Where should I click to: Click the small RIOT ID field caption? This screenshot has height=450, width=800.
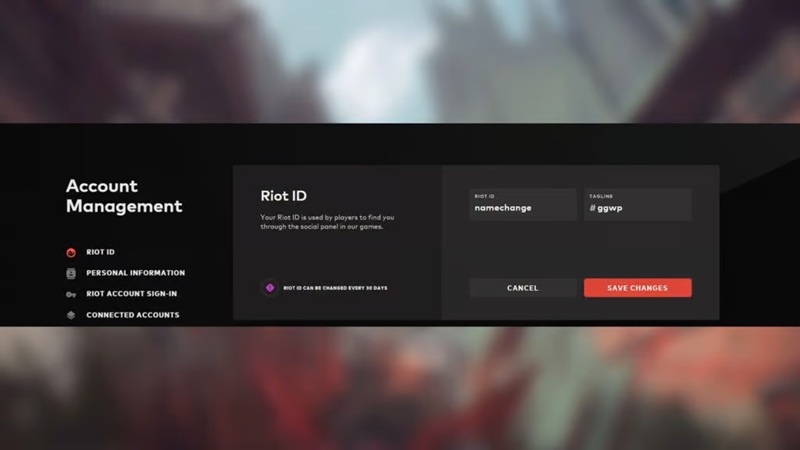[x=484, y=196]
